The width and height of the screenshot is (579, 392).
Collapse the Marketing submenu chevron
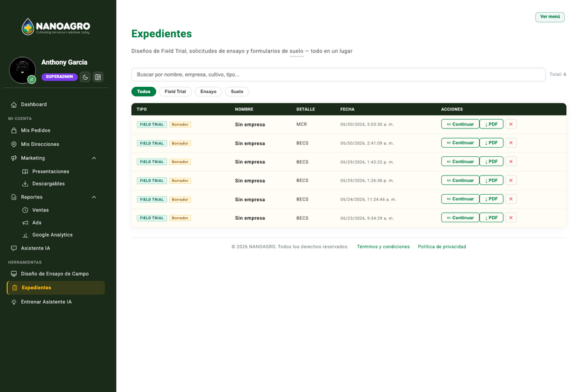coord(94,158)
